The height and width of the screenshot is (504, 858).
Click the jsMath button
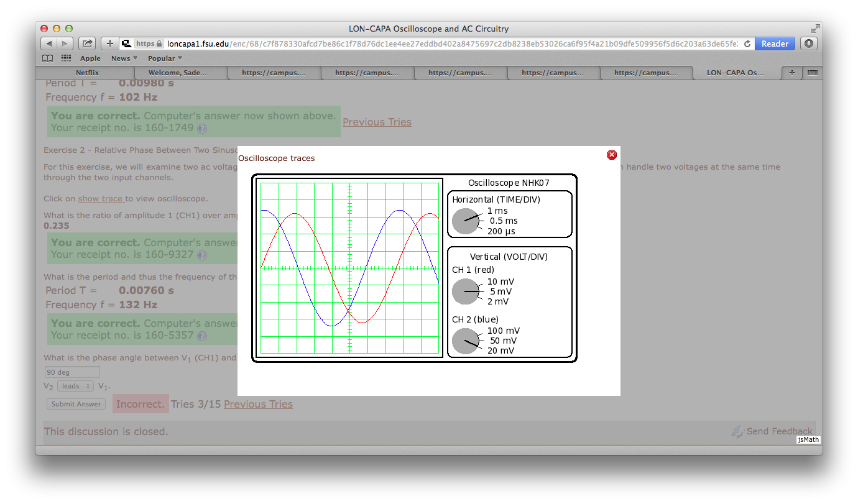point(808,439)
